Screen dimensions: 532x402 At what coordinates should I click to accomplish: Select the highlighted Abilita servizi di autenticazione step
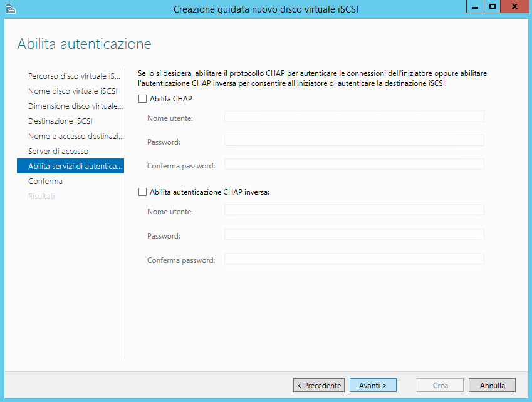click(70, 166)
